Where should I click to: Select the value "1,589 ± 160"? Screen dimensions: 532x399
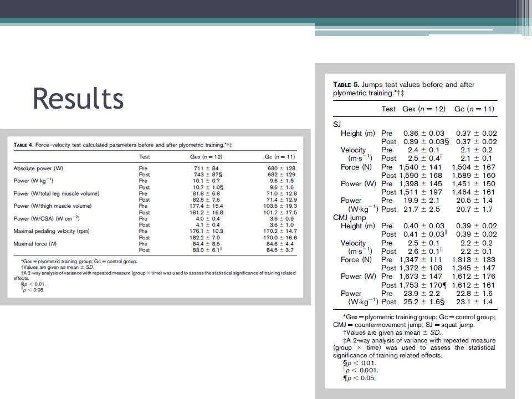point(474,176)
